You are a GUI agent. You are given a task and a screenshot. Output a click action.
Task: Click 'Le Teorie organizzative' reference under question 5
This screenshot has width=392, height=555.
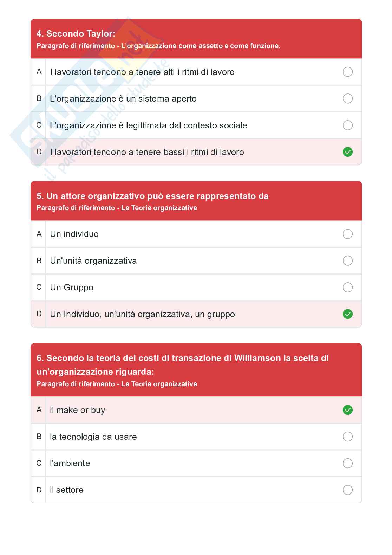pos(159,208)
